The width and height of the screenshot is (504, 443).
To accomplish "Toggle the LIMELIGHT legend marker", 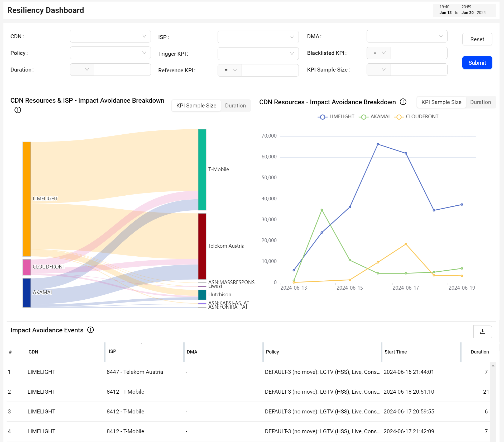I will click(322, 117).
